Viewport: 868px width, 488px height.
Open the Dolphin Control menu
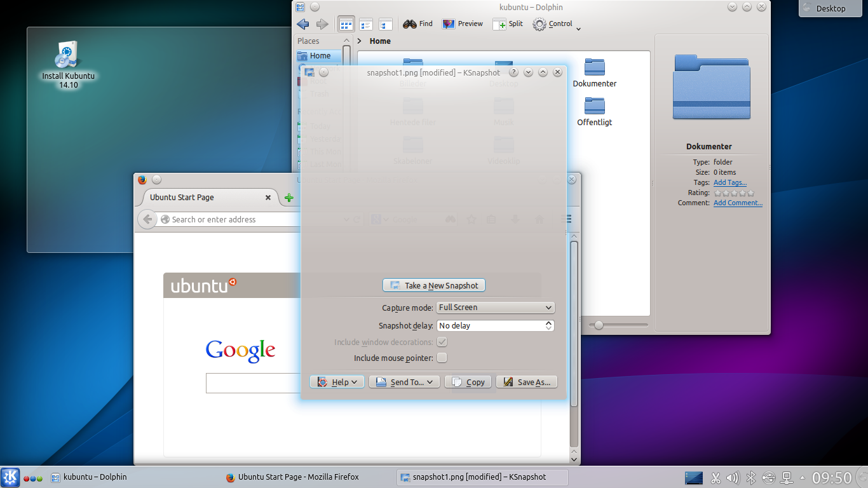[x=557, y=24]
